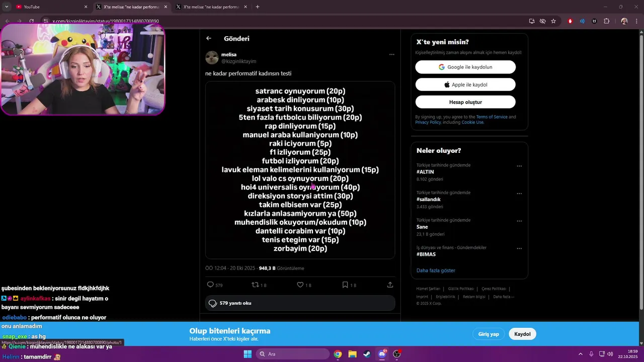Open Chrome from the taskbar
Image resolution: width=644 pixels, height=362 pixels.
[338, 354]
